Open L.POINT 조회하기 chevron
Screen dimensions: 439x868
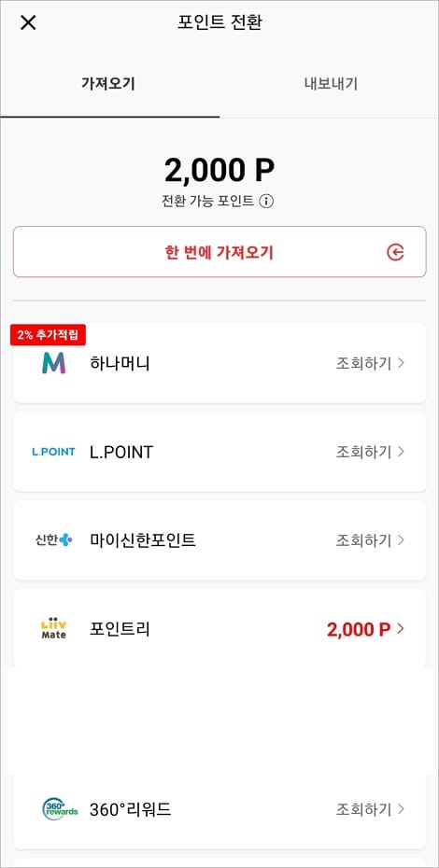tap(402, 452)
